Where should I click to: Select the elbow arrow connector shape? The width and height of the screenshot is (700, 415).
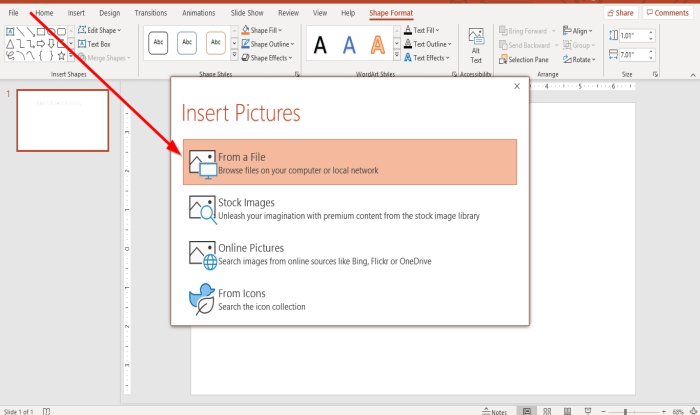31,44
